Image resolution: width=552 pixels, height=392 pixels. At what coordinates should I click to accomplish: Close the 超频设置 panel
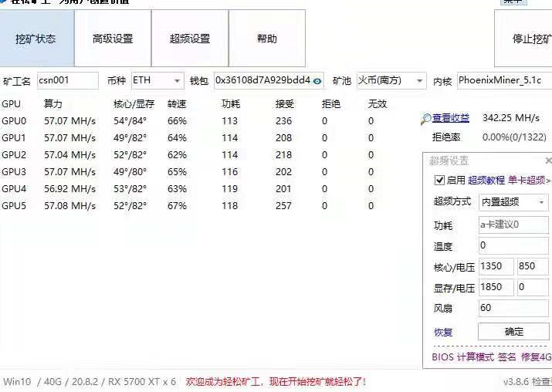[548, 161]
